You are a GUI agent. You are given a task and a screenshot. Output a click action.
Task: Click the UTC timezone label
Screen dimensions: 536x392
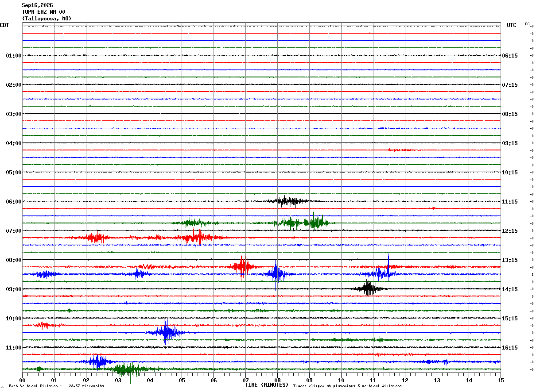pos(512,25)
